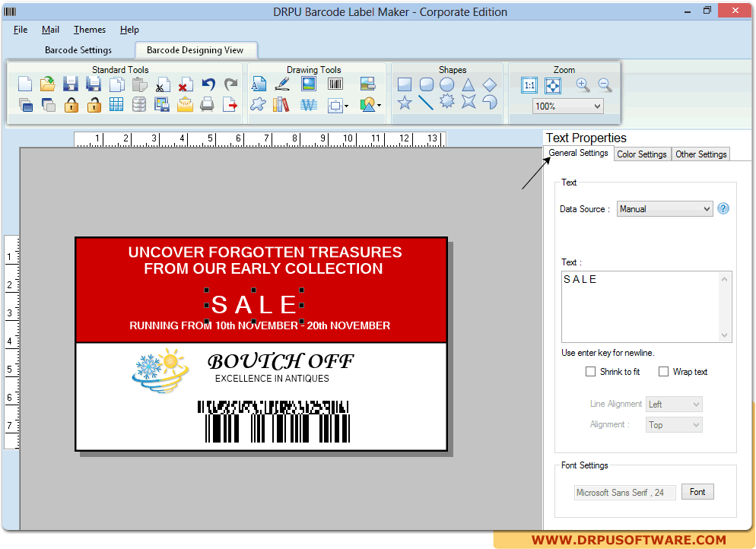Export the label with red arrow icon
The height and width of the screenshot is (549, 756).
[230, 105]
